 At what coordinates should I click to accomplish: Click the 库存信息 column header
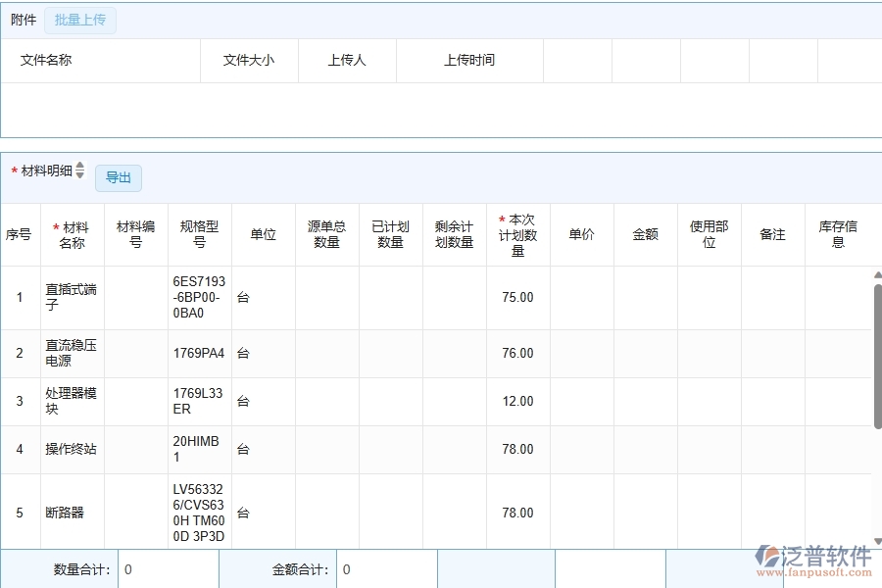tap(838, 235)
